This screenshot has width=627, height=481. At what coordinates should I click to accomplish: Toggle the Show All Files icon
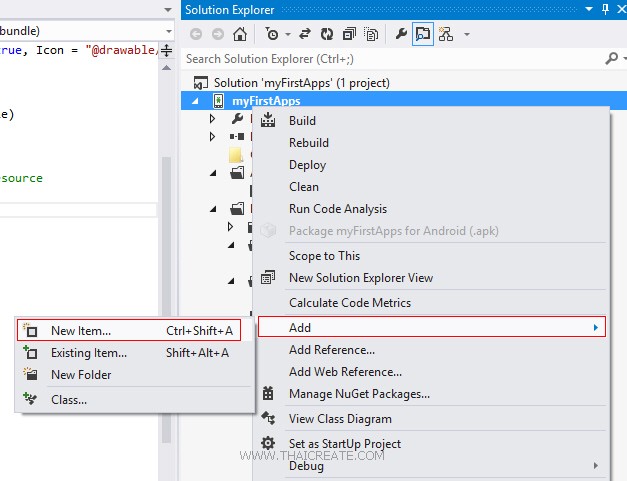pos(371,34)
